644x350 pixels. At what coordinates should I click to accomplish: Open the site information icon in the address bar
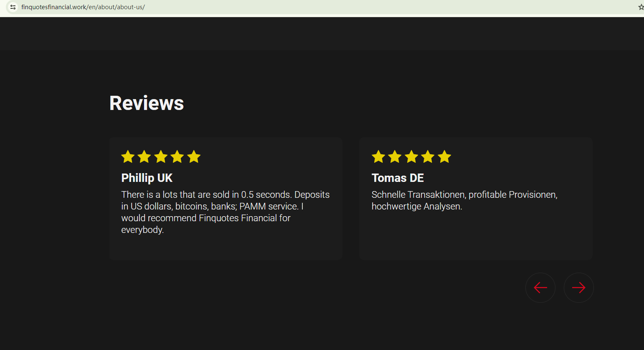coord(13,7)
